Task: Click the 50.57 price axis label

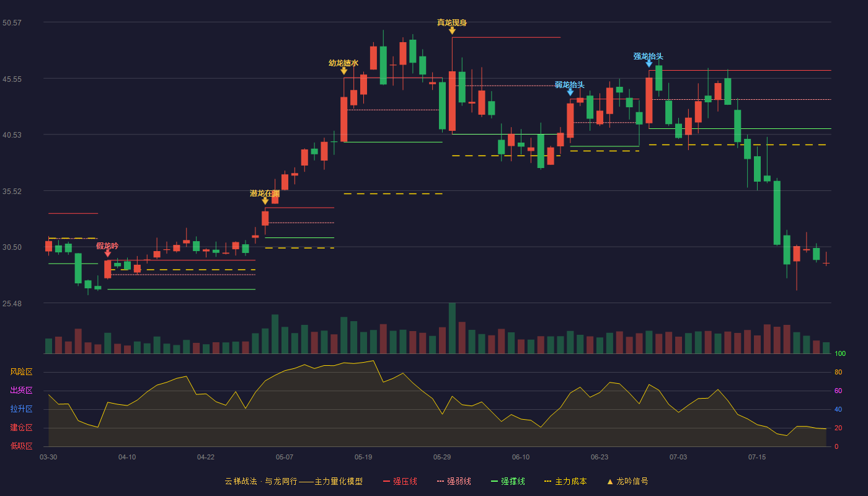Action: click(x=12, y=23)
